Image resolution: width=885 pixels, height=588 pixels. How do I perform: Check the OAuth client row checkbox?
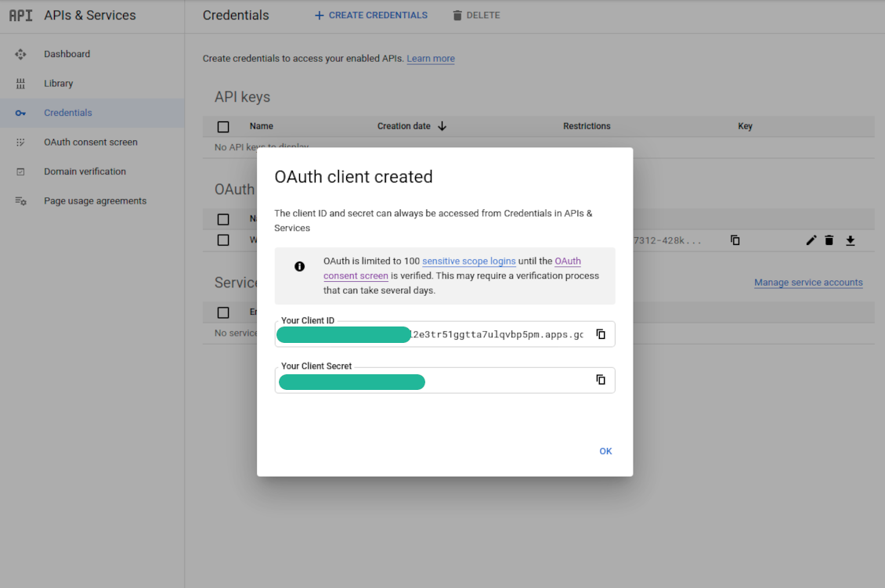coord(223,240)
